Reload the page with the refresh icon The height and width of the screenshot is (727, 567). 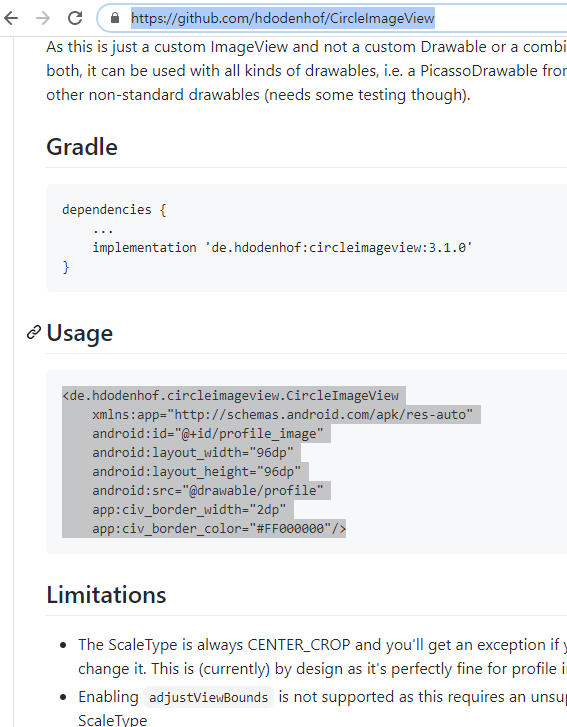point(75,18)
